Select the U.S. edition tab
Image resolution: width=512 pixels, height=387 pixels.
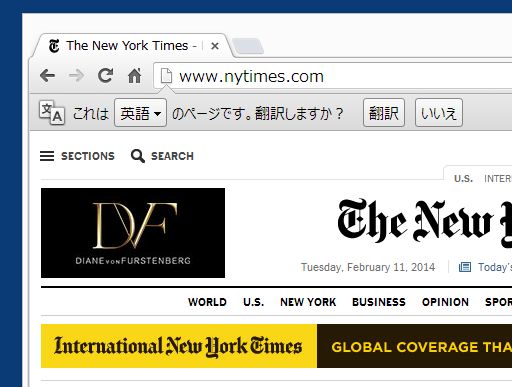(x=463, y=179)
